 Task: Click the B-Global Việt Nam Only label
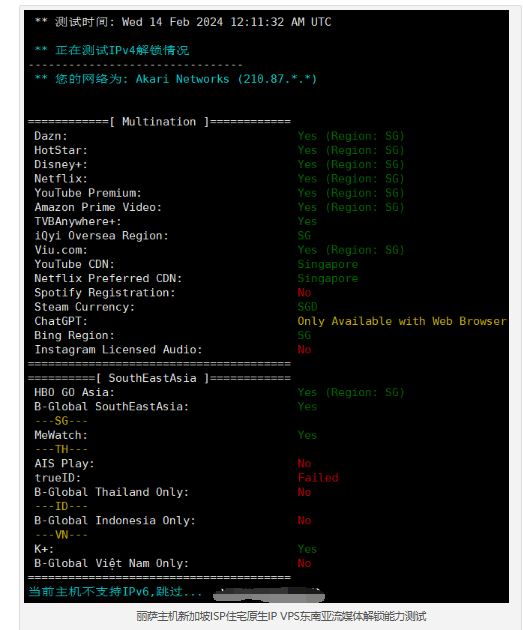[x=111, y=563]
